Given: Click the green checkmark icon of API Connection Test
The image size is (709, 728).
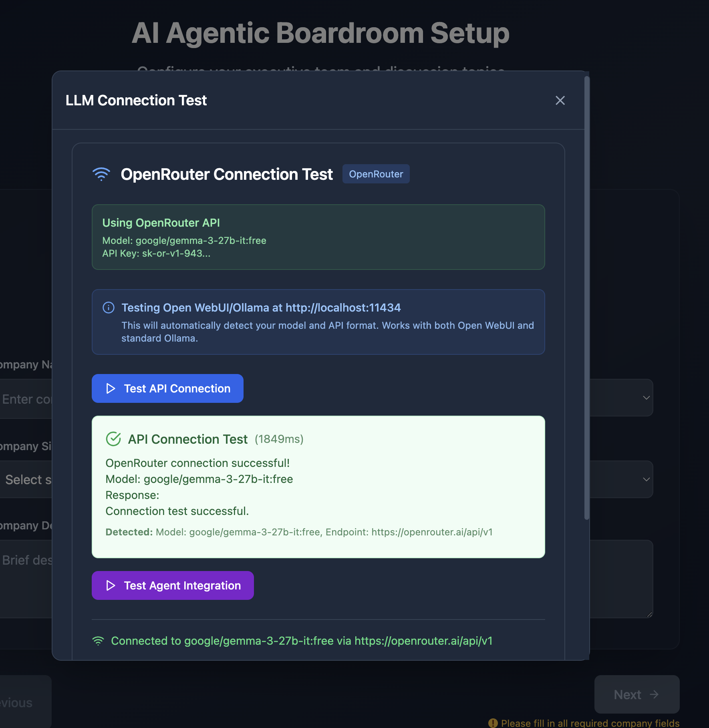Looking at the screenshot, I should [113, 439].
